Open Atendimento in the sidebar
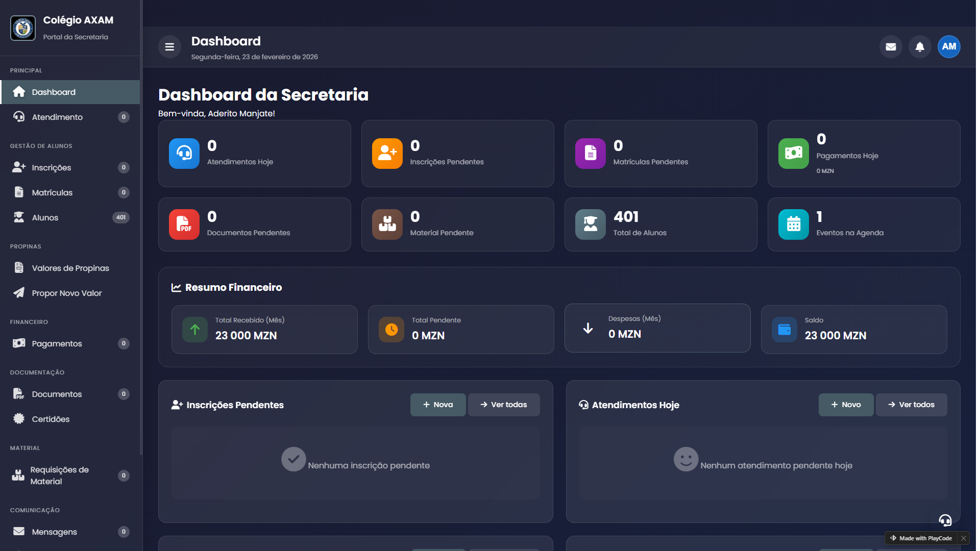The height and width of the screenshot is (551, 980). (57, 117)
